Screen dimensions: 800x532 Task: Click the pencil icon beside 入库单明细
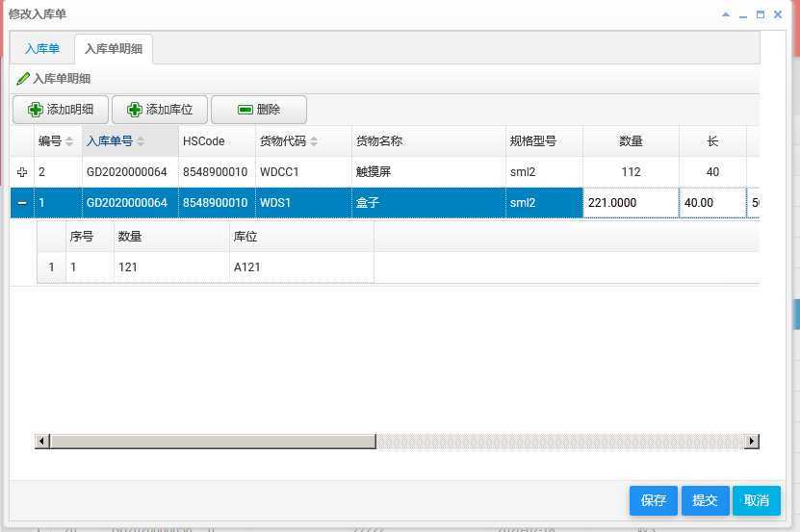pyautogui.click(x=23, y=79)
